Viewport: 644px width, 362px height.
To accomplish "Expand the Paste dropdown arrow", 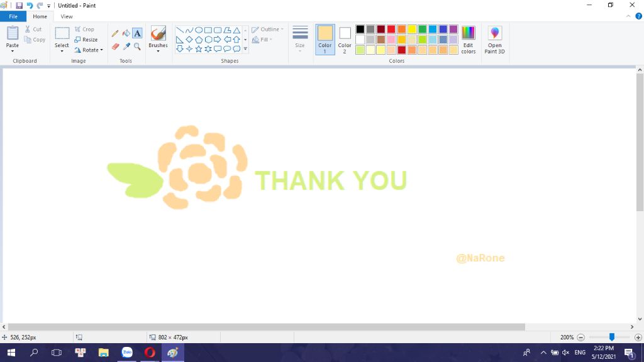I will click(13, 51).
